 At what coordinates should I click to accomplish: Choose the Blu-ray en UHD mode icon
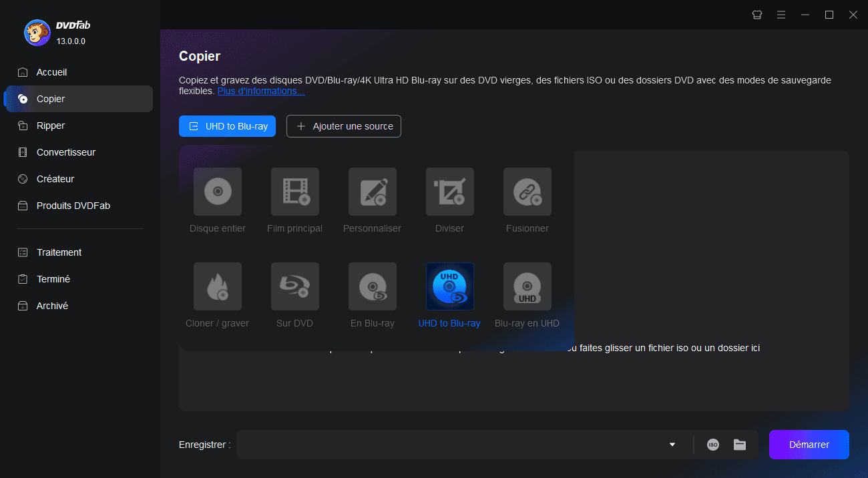(527, 286)
